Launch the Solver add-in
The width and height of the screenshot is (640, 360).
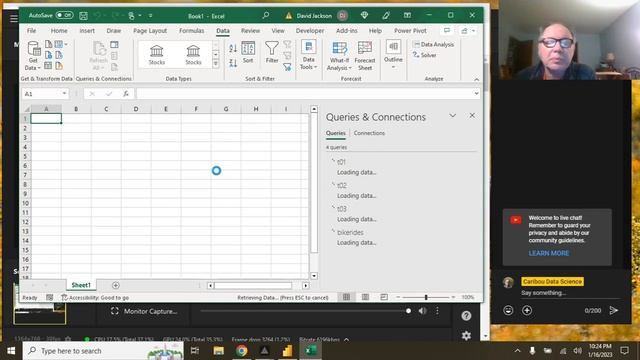424,55
